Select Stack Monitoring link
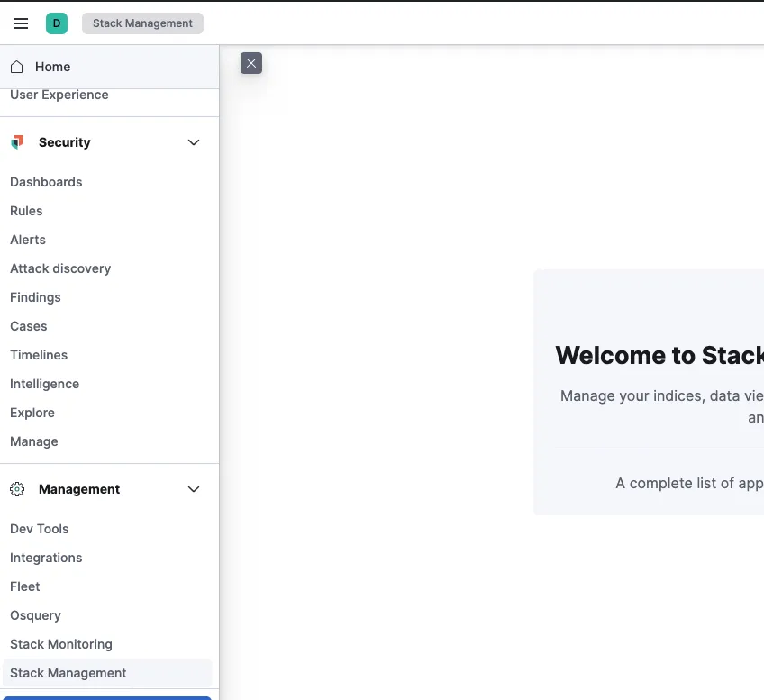Viewport: 764px width, 700px height. pos(61,644)
